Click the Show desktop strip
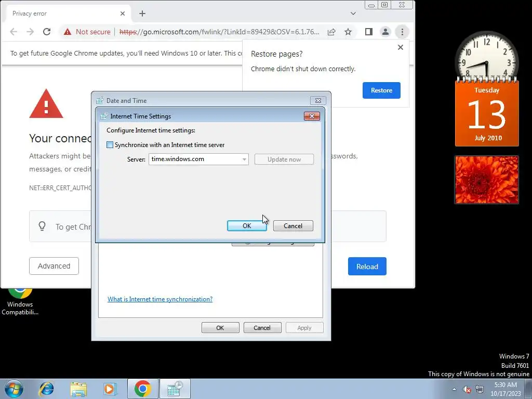This screenshot has height=399, width=532. [528, 389]
